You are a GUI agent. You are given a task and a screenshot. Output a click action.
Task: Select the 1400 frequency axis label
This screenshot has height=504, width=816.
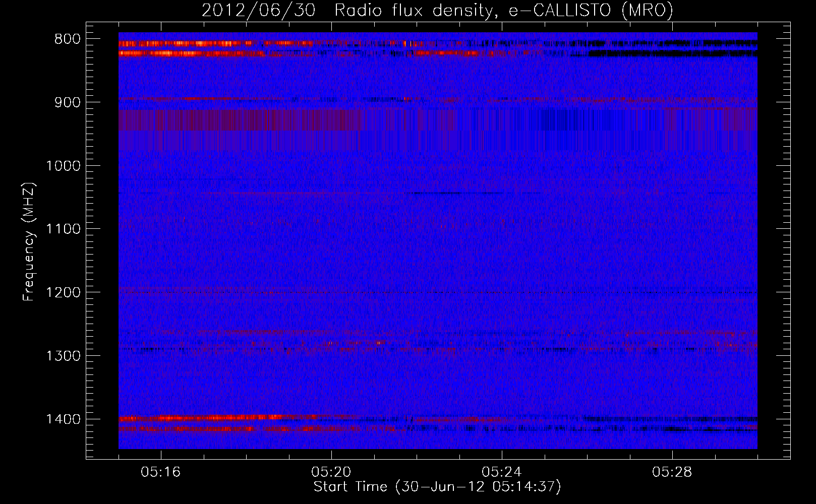(x=63, y=419)
